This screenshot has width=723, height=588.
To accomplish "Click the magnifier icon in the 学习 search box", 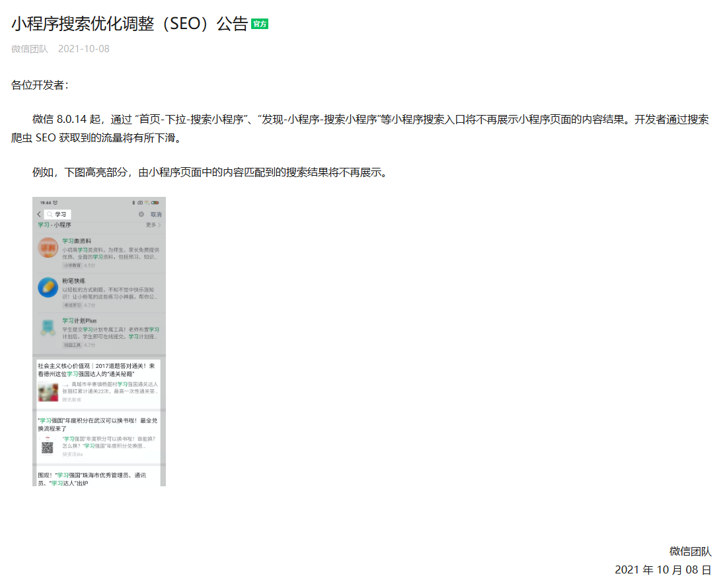I will [50, 214].
